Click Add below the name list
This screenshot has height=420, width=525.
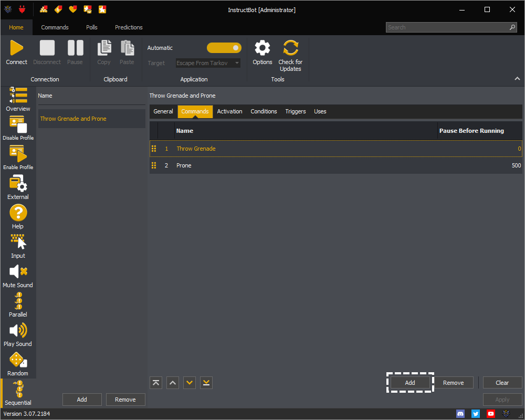click(82, 400)
